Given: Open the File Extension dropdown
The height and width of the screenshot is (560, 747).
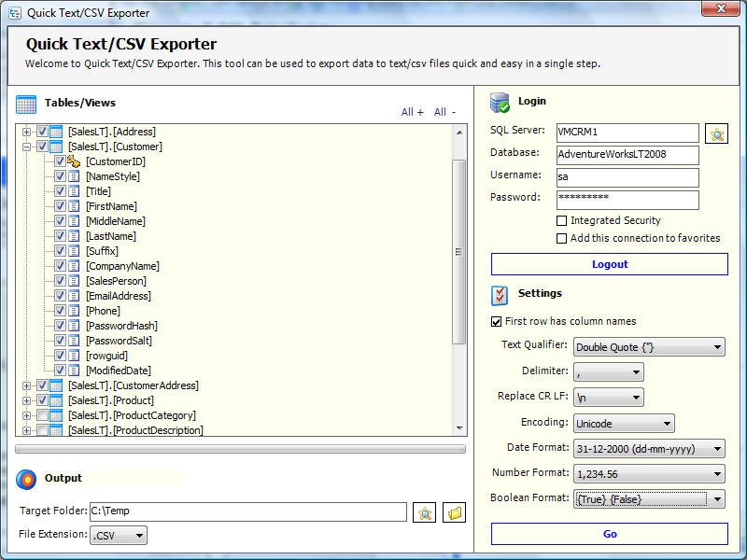Looking at the screenshot, I should (119, 535).
